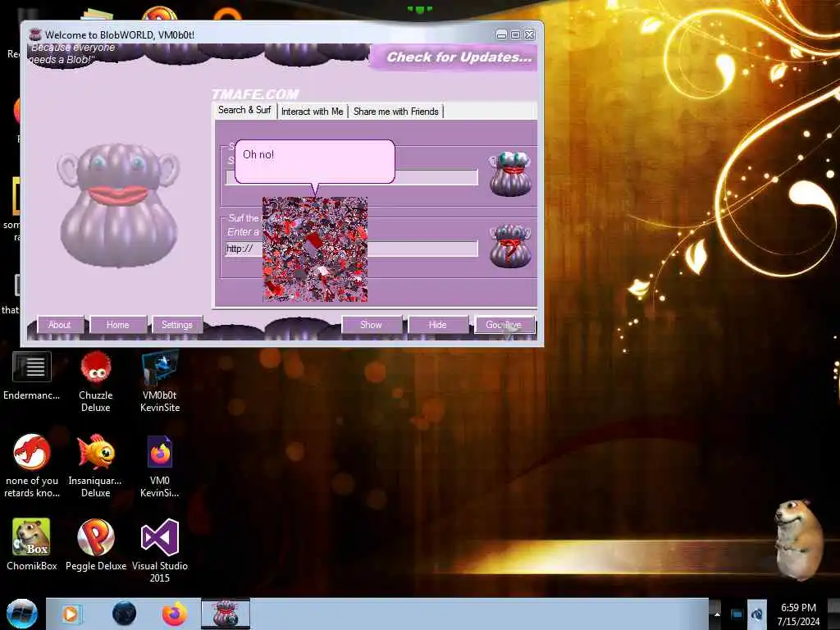Click the surf blob icon with red ribbon
The width and height of the screenshot is (840, 630).
(x=510, y=246)
